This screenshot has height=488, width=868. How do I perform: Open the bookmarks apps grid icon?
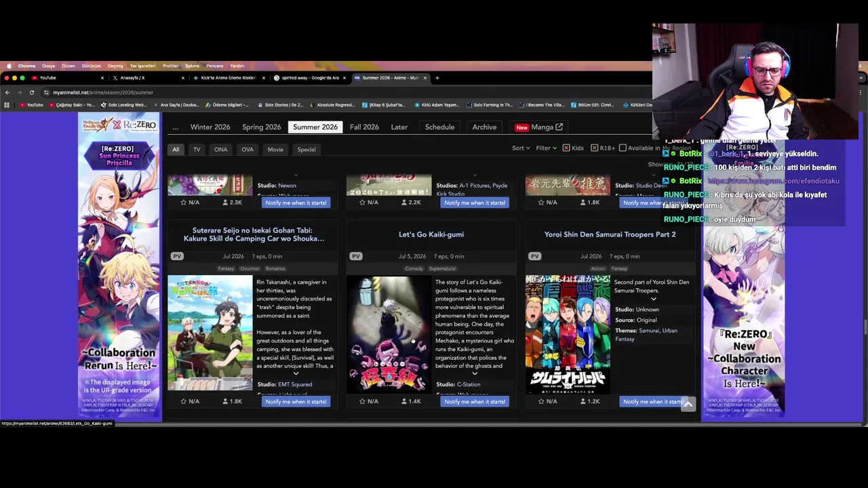(x=7, y=105)
